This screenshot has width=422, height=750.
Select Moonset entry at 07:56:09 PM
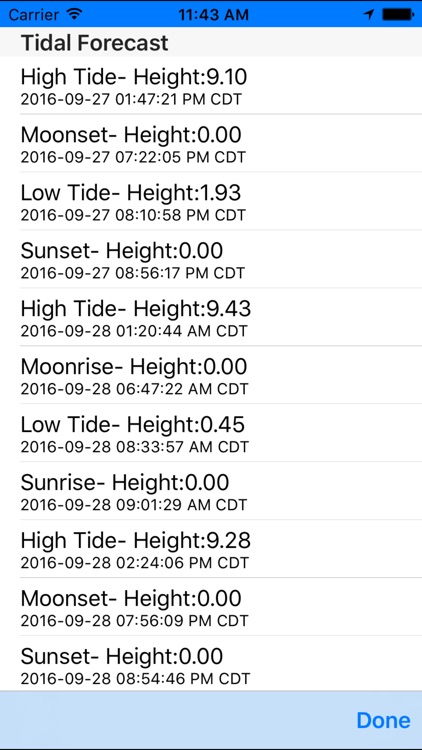(211, 607)
